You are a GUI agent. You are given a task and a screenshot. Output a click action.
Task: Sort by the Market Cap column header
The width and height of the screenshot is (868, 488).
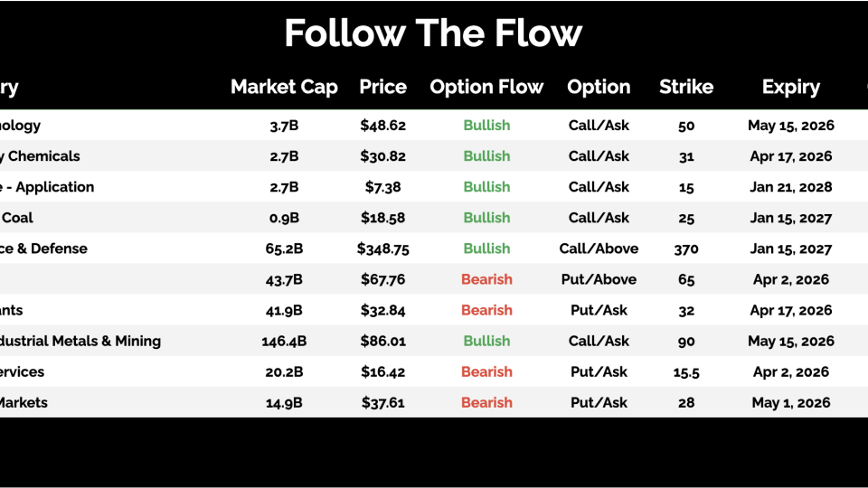(x=284, y=88)
